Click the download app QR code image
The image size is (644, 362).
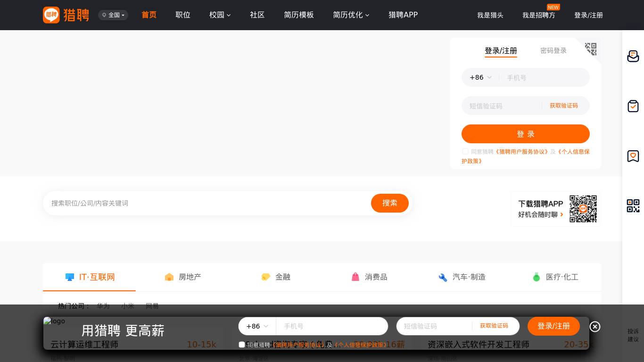pyautogui.click(x=583, y=209)
